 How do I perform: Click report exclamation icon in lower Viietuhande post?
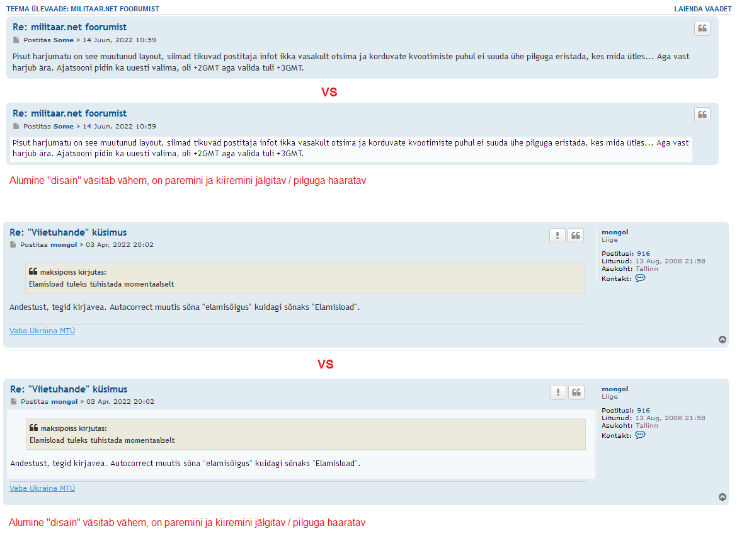pos(557,392)
